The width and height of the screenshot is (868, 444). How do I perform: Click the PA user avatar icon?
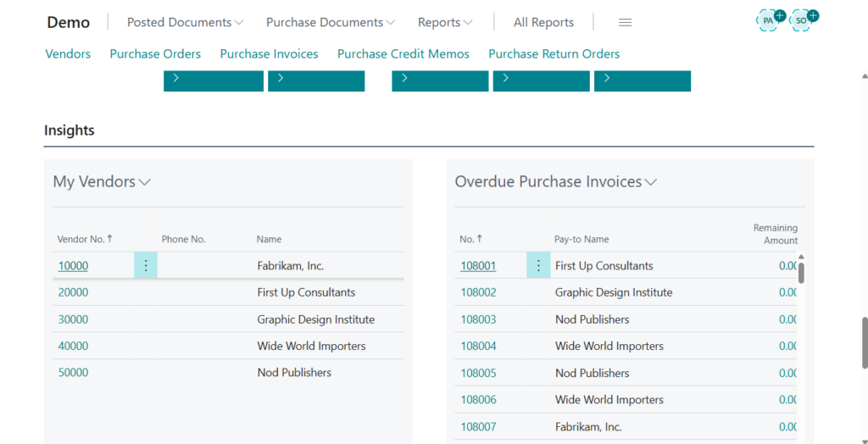click(x=769, y=20)
